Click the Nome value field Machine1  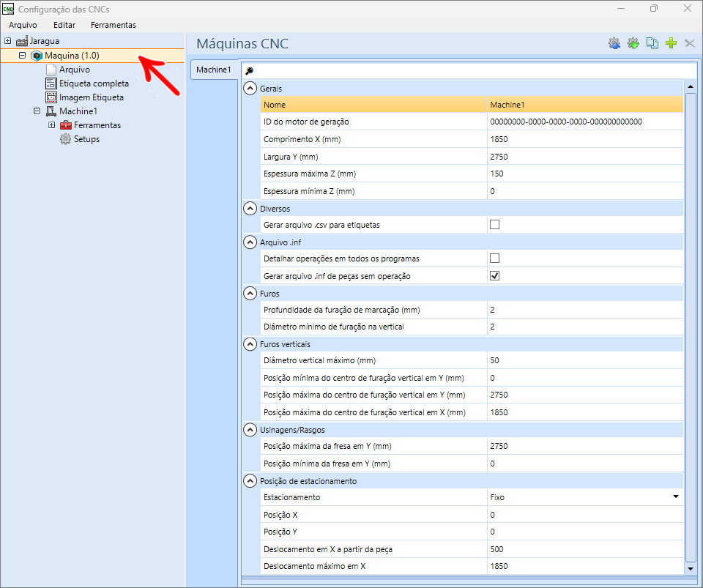tap(585, 105)
